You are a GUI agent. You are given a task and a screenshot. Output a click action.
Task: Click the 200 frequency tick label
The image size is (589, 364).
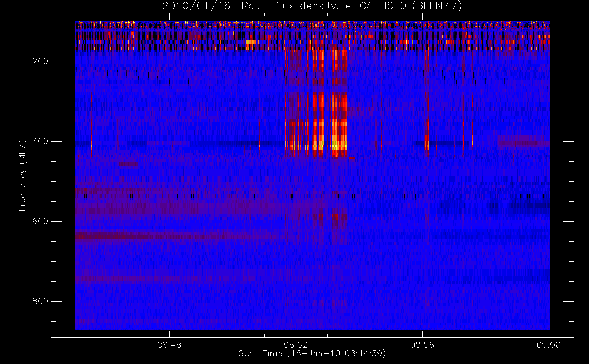[40, 61]
